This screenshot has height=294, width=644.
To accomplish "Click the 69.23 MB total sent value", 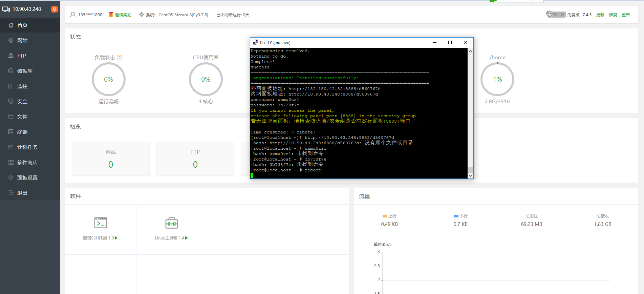I will point(532,224).
